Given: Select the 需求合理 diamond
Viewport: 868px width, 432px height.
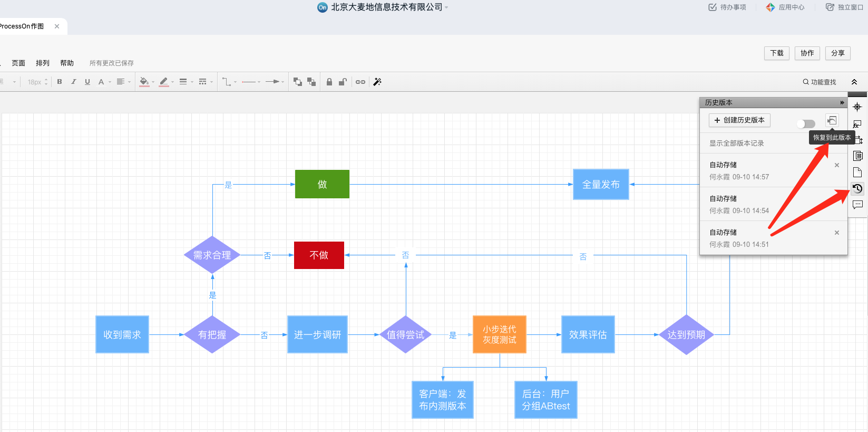Looking at the screenshot, I should [212, 255].
